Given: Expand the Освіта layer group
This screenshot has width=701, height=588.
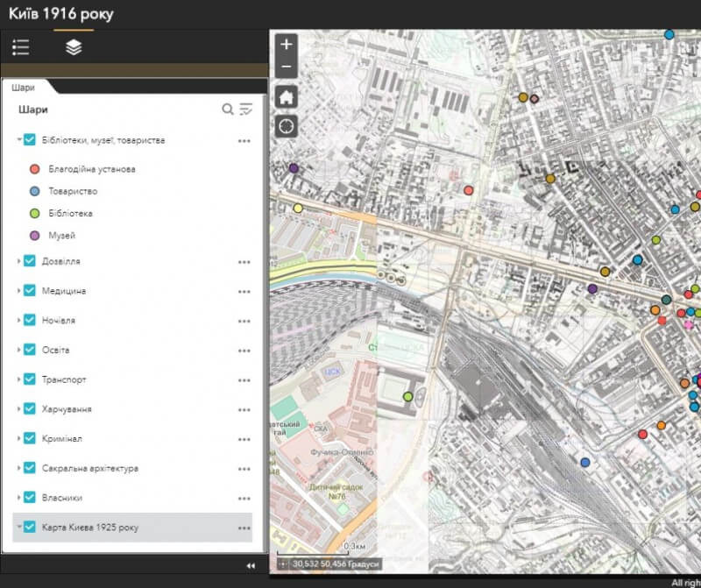Looking at the screenshot, I should [19, 351].
